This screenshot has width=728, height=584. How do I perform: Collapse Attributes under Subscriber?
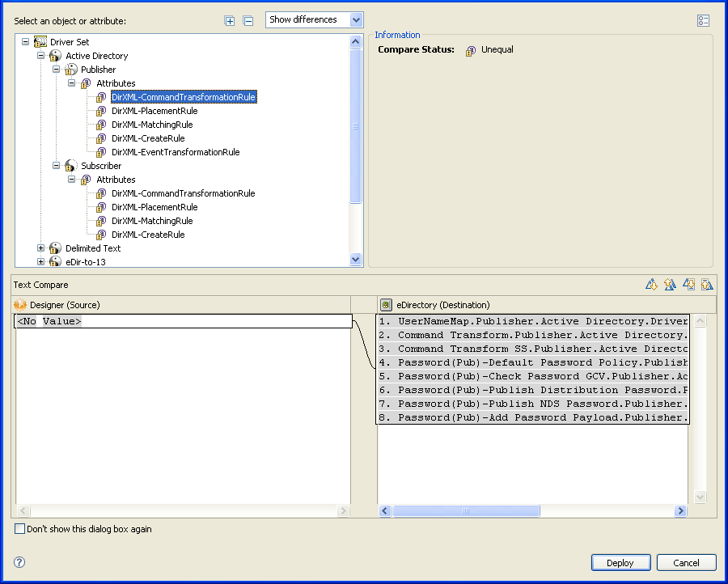pyautogui.click(x=71, y=180)
